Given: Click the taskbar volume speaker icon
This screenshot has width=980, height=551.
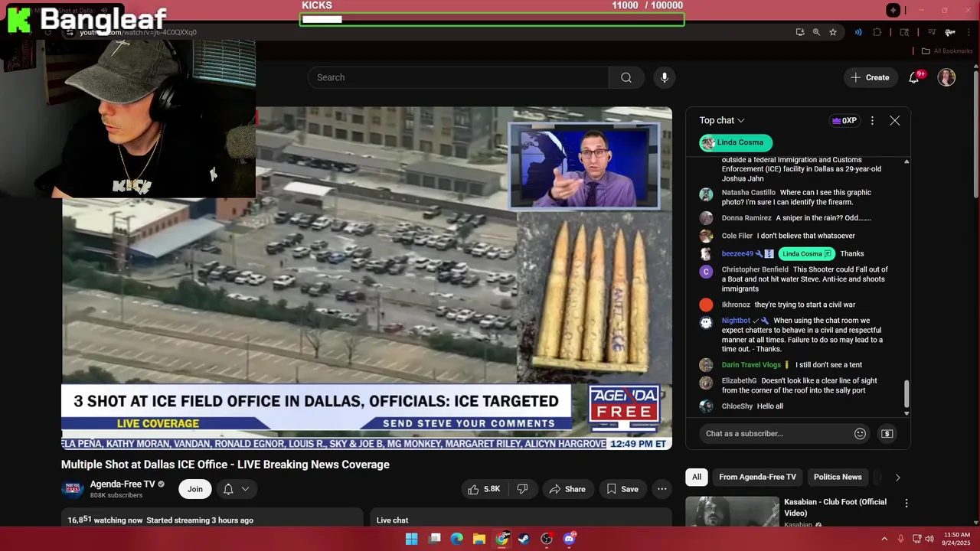Looking at the screenshot, I should point(929,539).
